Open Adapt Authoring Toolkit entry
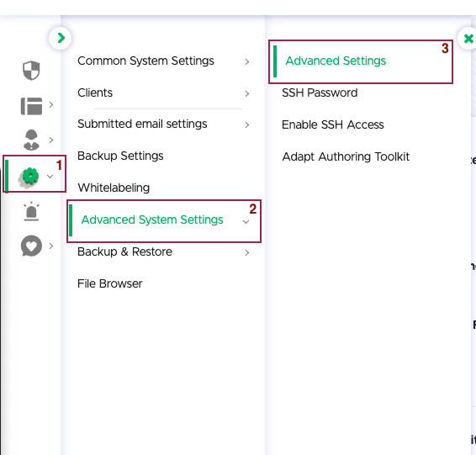Screen dimensions: 476x455 click(x=346, y=157)
